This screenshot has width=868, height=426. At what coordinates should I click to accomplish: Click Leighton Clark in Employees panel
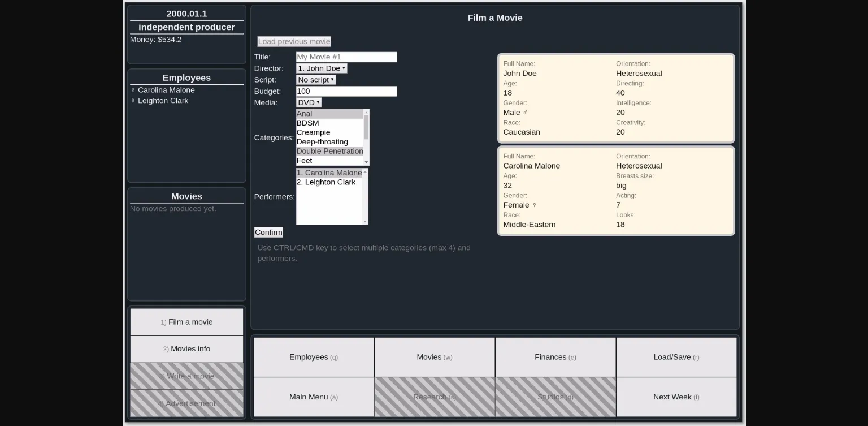163,101
